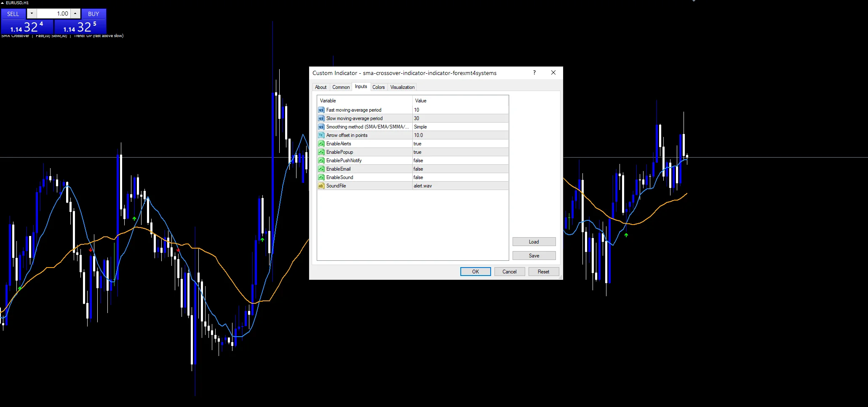Click the Reset button
The image size is (868, 407).
tap(543, 272)
